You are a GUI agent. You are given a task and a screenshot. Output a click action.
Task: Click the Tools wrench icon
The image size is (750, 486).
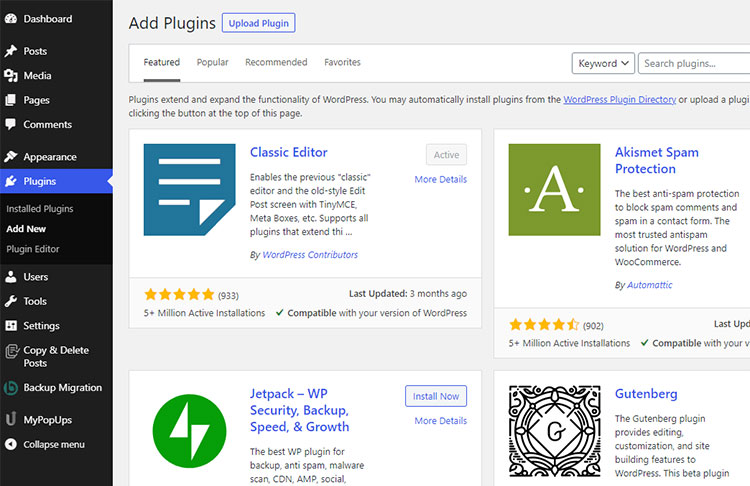(x=11, y=301)
